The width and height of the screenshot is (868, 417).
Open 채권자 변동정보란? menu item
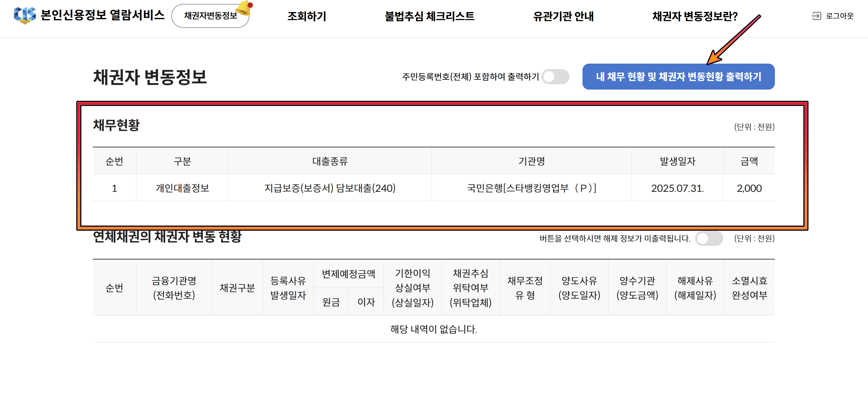[x=694, y=16]
